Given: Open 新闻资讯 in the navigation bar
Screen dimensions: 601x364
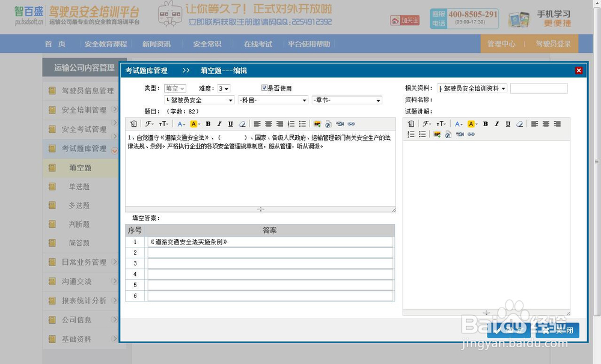Looking at the screenshot, I should click(x=156, y=44).
